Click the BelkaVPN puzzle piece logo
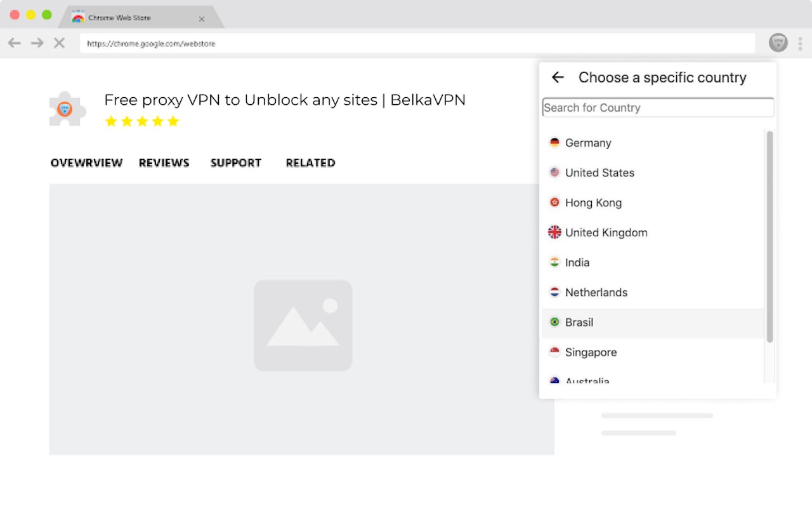The image size is (812, 508). (x=67, y=109)
